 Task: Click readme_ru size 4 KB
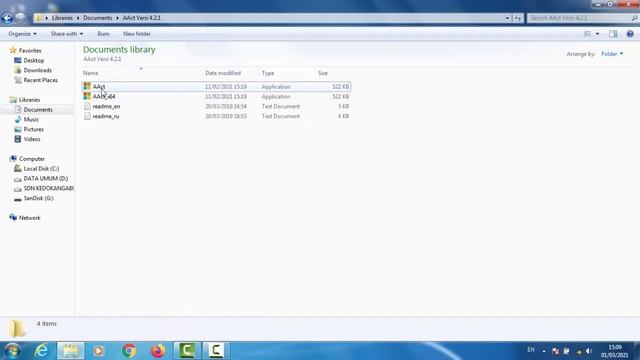point(343,116)
